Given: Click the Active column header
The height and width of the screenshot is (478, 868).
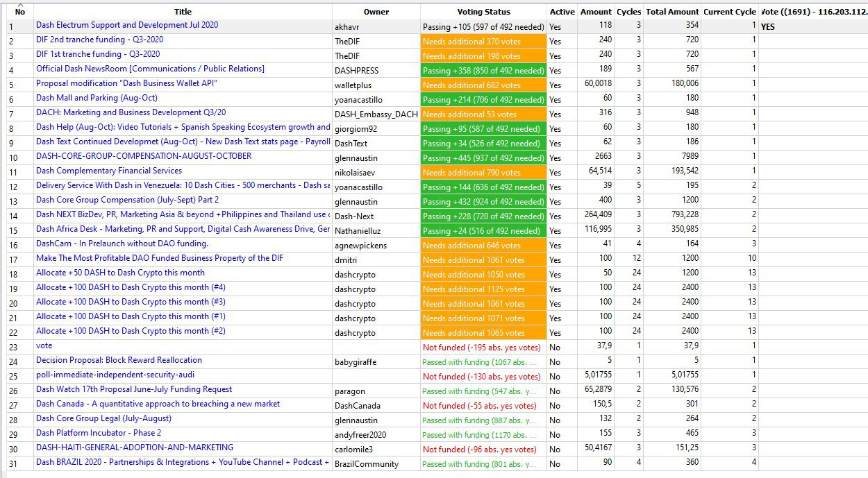Looking at the screenshot, I should pyautogui.click(x=562, y=12).
